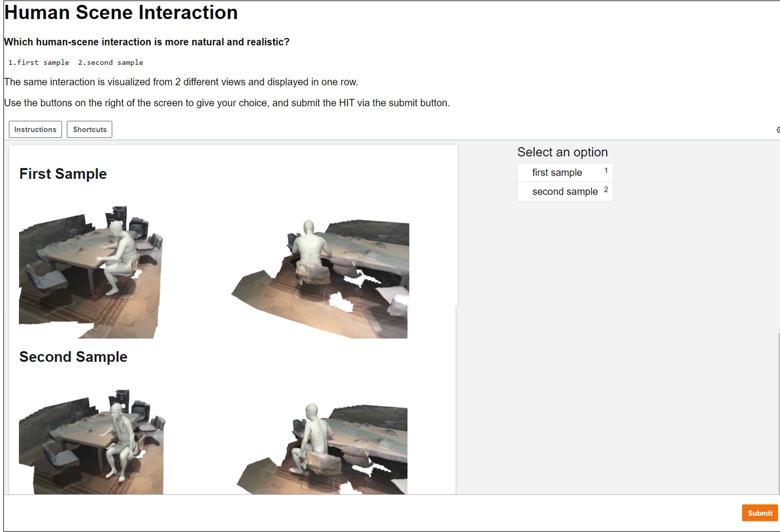
Task: Open the Instructions panel
Action: 35,129
